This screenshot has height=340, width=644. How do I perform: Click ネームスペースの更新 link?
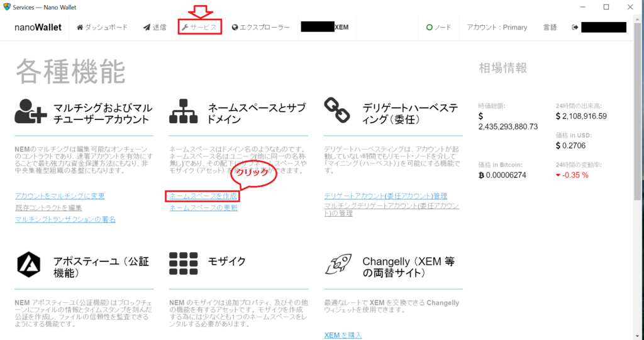(x=204, y=208)
